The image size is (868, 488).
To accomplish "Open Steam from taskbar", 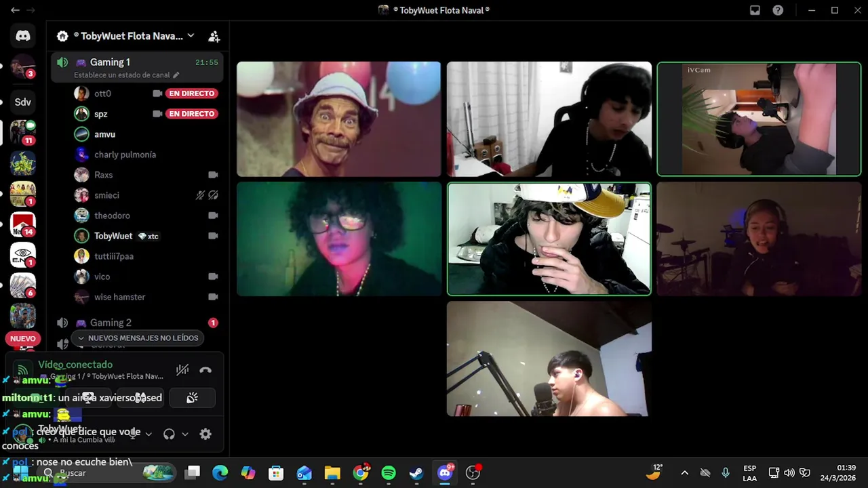I will click(x=416, y=472).
